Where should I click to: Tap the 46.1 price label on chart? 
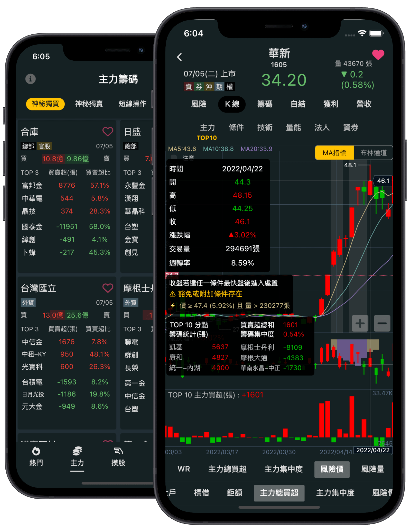383,181
